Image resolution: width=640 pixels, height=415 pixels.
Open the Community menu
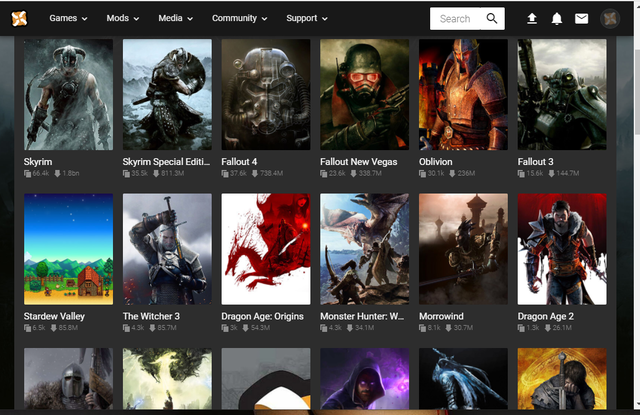[240, 18]
